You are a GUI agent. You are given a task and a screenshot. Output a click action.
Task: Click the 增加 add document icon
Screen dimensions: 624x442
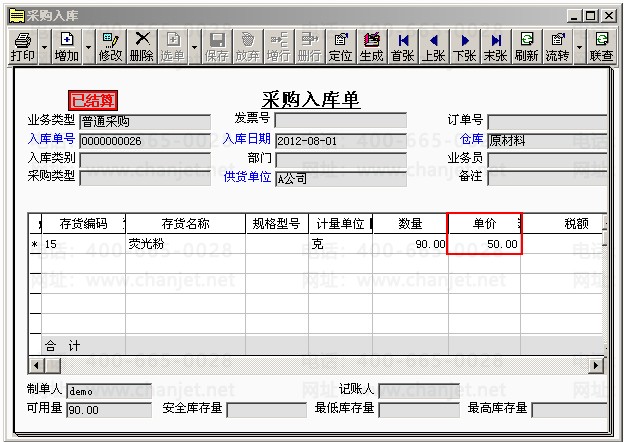[x=66, y=47]
